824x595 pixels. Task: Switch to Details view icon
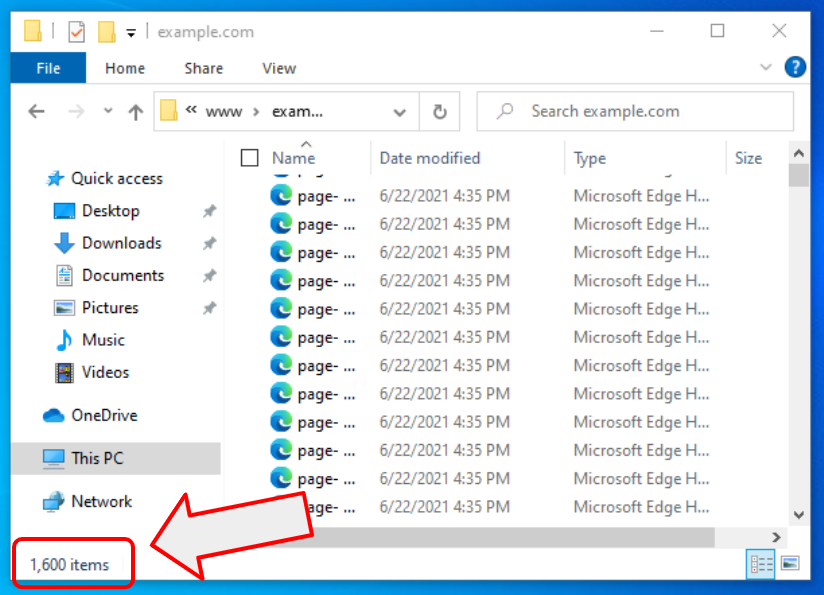[760, 565]
